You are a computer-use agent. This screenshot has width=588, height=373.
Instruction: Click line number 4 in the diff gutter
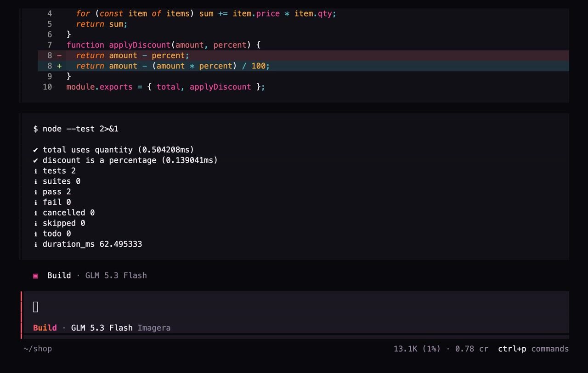pyautogui.click(x=50, y=14)
